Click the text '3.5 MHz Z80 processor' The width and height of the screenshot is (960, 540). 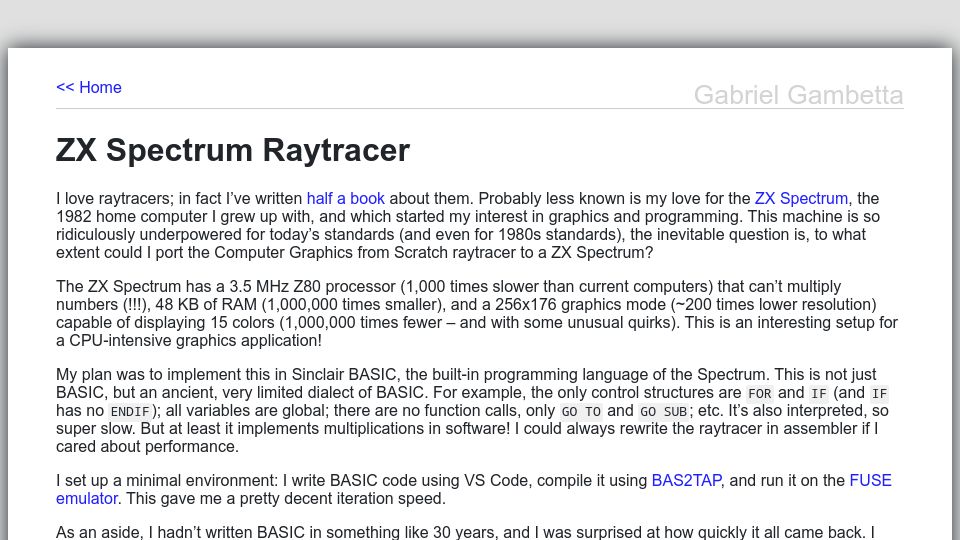pos(312,287)
